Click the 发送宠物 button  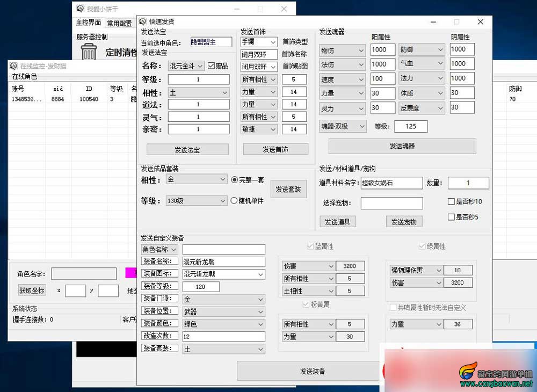(404, 222)
